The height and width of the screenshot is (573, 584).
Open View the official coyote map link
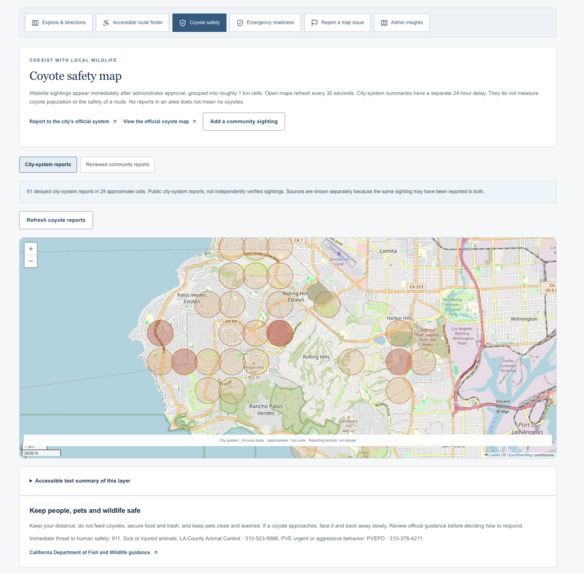pos(159,121)
